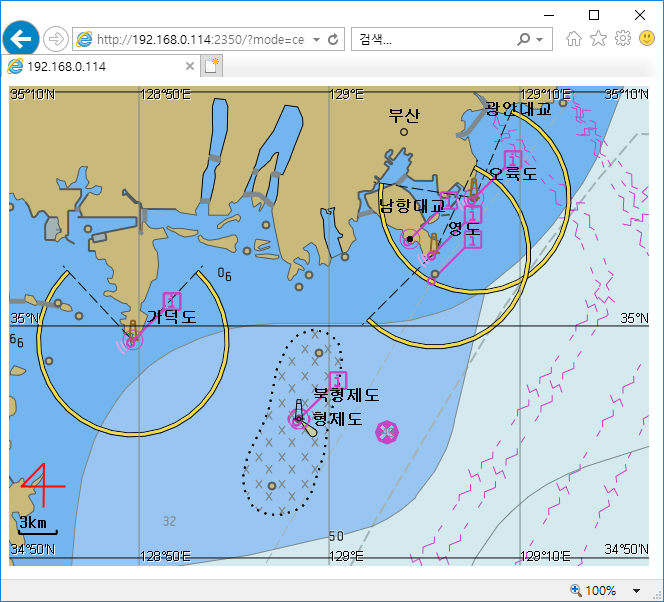Open the Tools gear icon
The width and height of the screenshot is (664, 602).
[622, 39]
